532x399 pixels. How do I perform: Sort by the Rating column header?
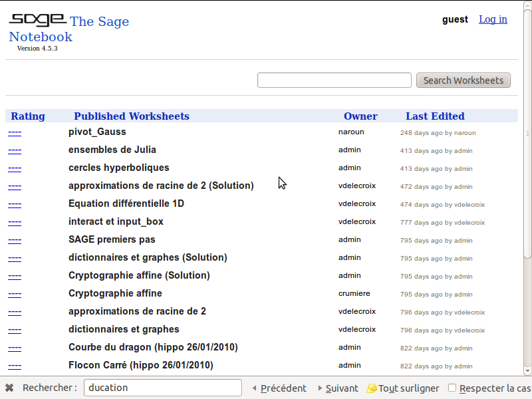[x=28, y=116]
